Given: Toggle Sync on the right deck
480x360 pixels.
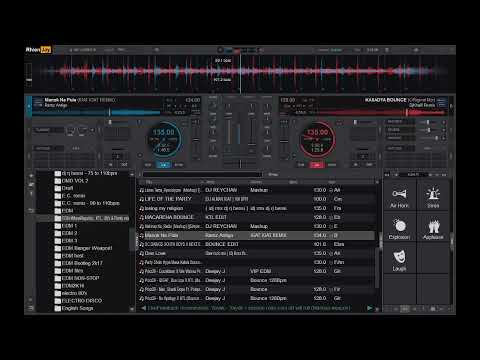Looking at the screenshot, I should [x=332, y=165].
